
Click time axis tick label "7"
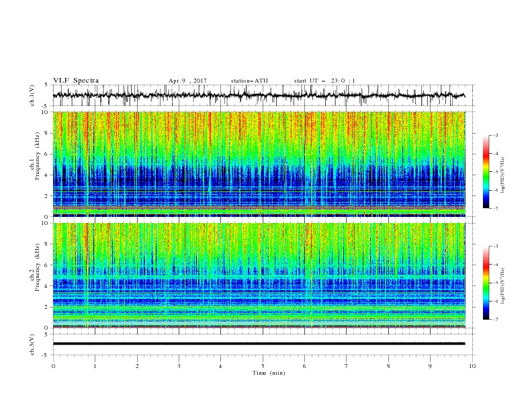(347, 366)
